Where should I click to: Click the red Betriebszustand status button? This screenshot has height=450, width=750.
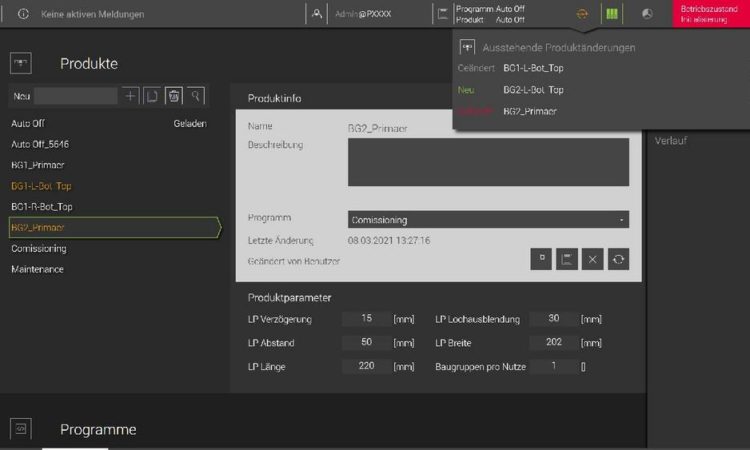coord(711,14)
